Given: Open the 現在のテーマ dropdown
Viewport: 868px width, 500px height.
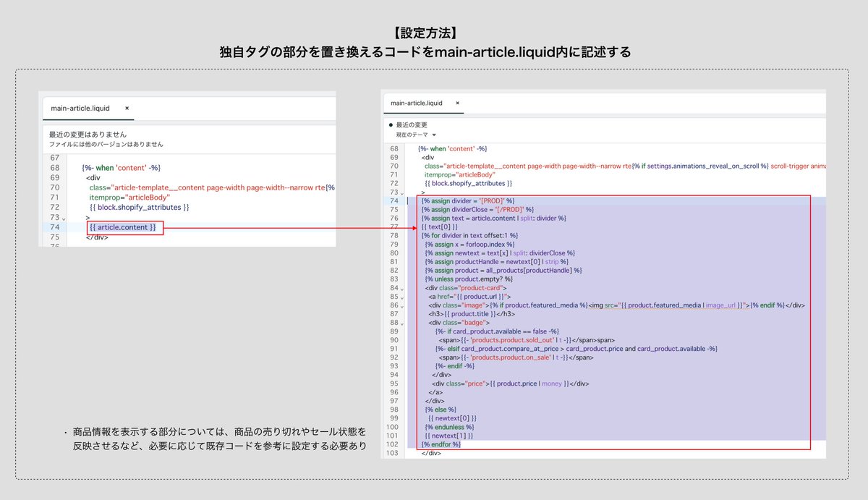Looking at the screenshot, I should click(416, 135).
